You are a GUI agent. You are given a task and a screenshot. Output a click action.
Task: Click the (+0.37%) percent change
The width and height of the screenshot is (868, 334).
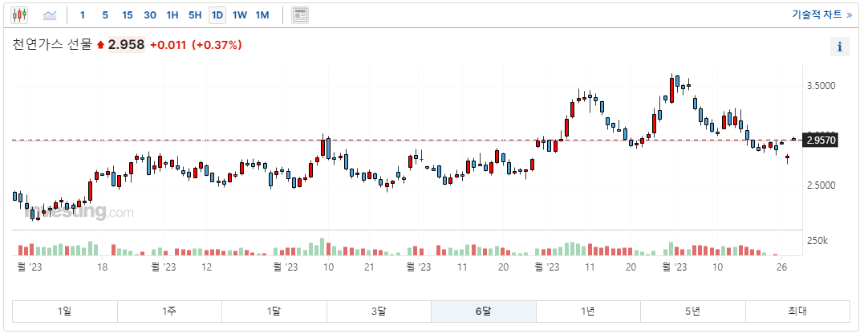coord(217,46)
